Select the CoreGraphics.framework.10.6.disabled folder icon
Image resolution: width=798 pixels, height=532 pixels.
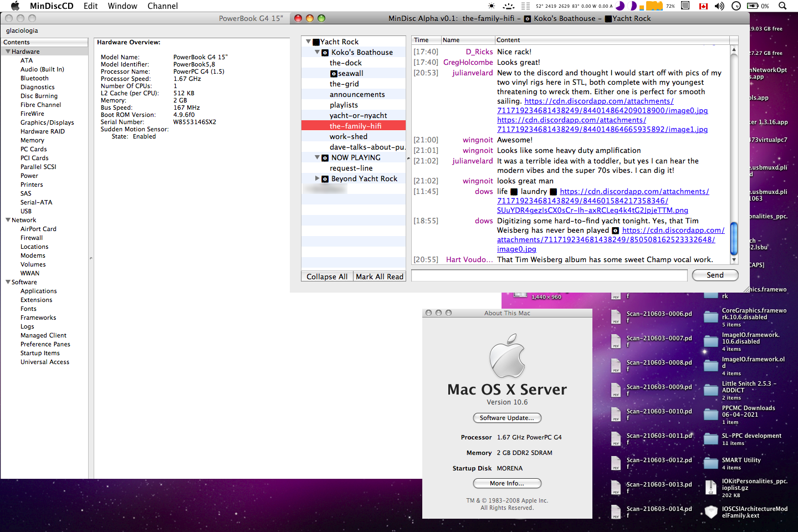(711, 317)
